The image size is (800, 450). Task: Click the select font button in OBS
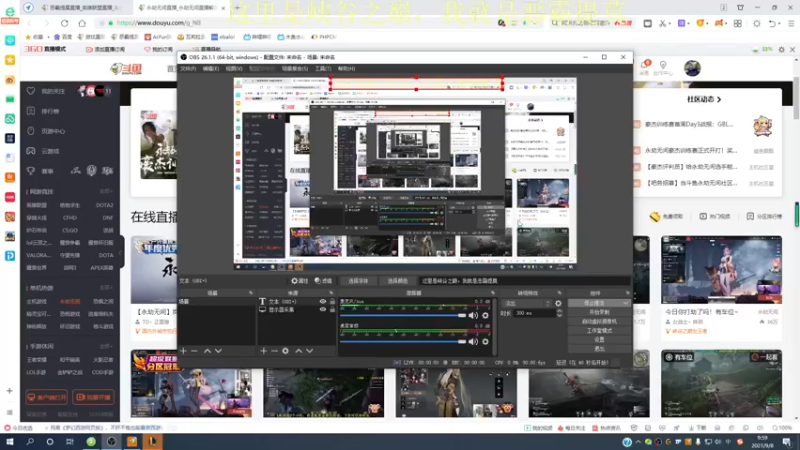358,281
